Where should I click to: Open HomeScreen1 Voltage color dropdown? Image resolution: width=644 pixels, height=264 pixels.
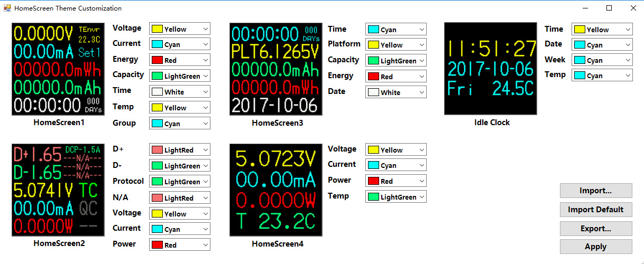click(180, 29)
